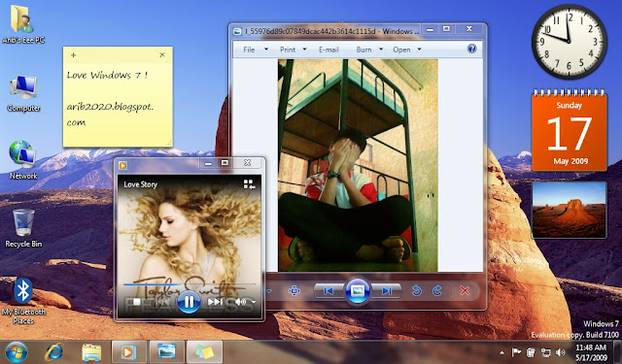This screenshot has width=622, height=364.
Task: Select the Network desktop icon
Action: pyautogui.click(x=23, y=159)
